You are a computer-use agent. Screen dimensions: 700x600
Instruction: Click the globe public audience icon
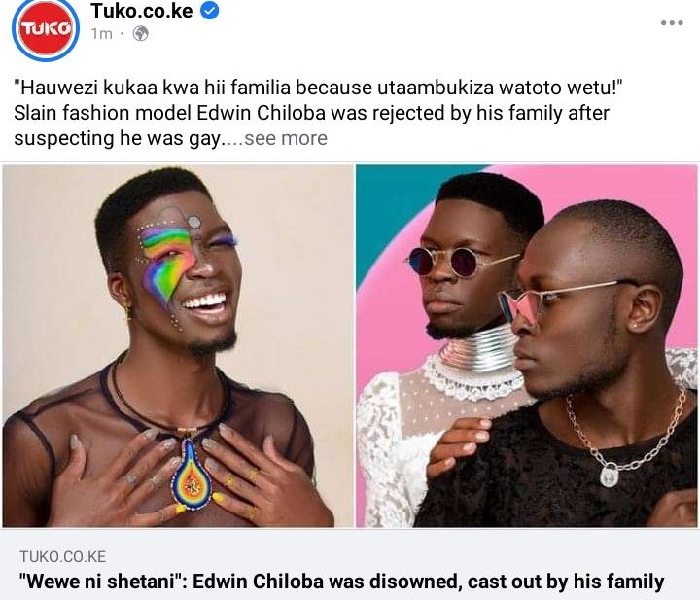click(x=141, y=33)
